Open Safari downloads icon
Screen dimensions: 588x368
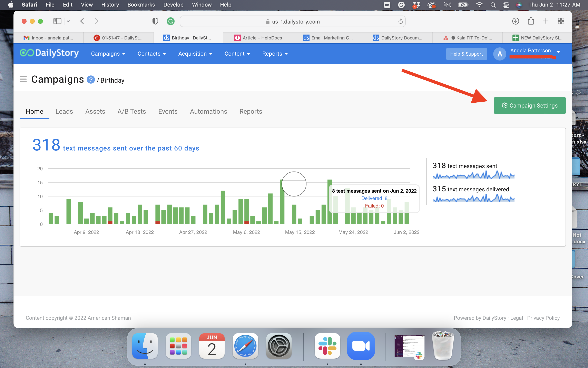tap(515, 21)
